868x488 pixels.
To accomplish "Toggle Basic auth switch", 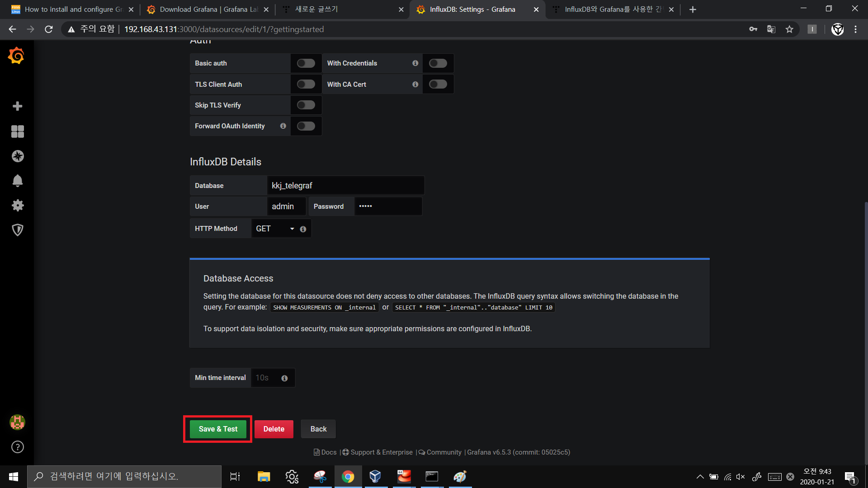I will pos(306,63).
